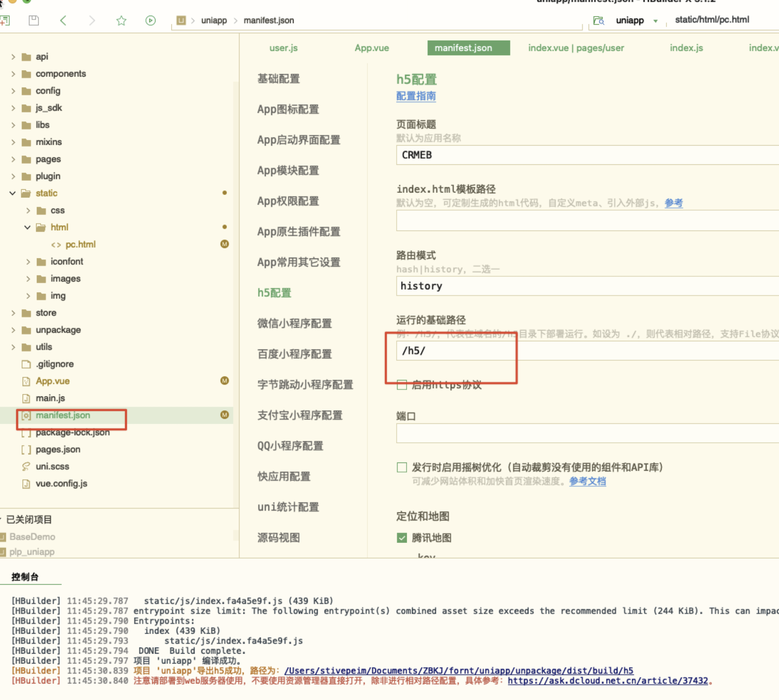Expand the api folder

pyautogui.click(x=13, y=57)
